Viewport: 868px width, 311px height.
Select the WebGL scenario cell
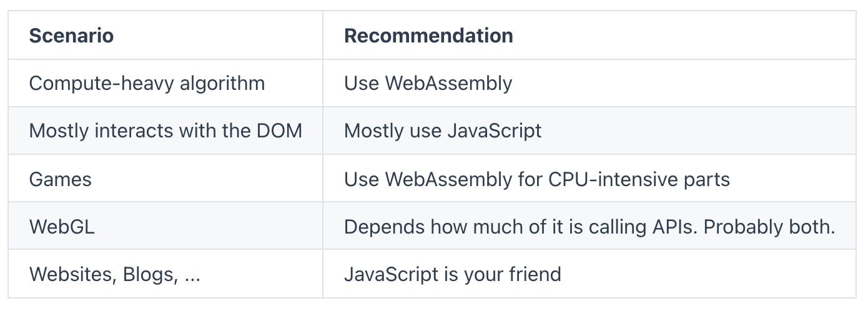[165, 226]
